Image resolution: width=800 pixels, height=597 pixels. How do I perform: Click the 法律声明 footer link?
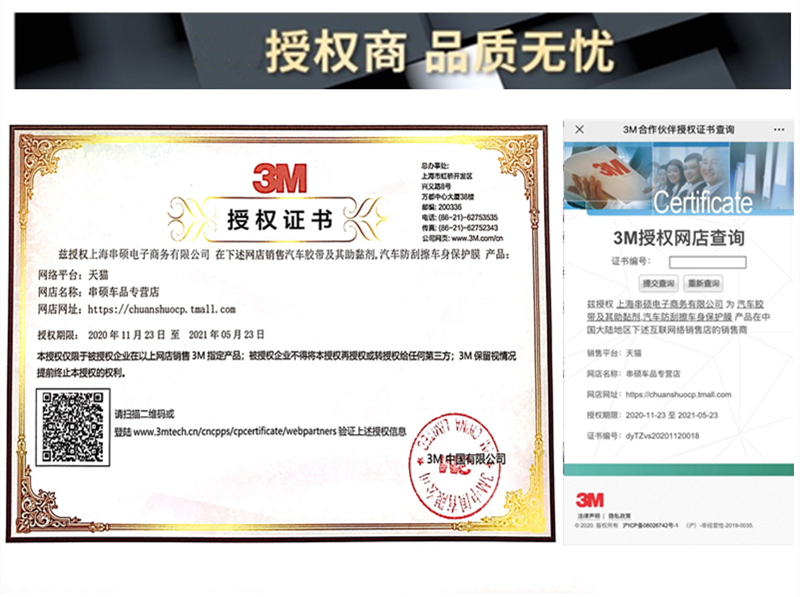pos(588,516)
